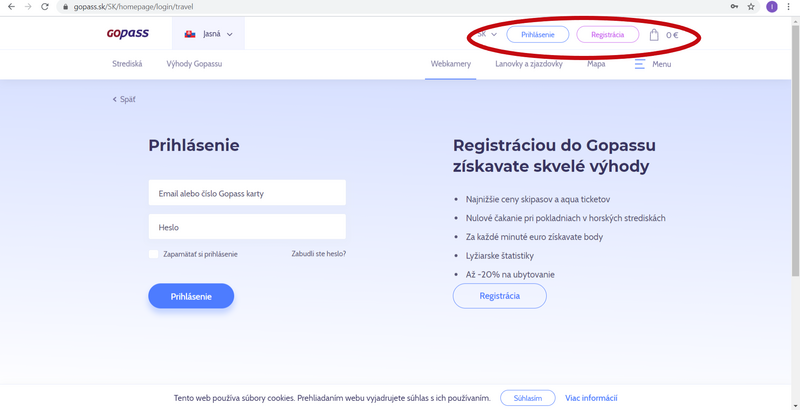This screenshot has width=800, height=410.
Task: Expand the Jasná resort dropdown
Action: pyautogui.click(x=208, y=34)
